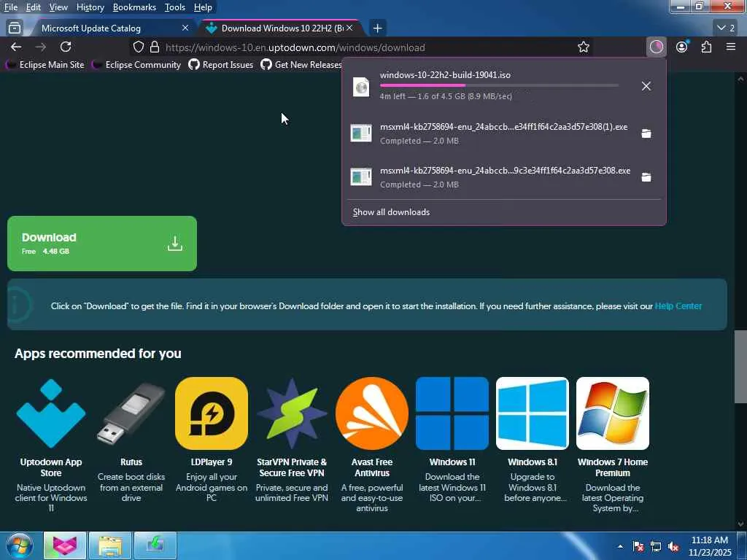Click Show all downloads
Screen dimensions: 747x560
click(x=391, y=212)
